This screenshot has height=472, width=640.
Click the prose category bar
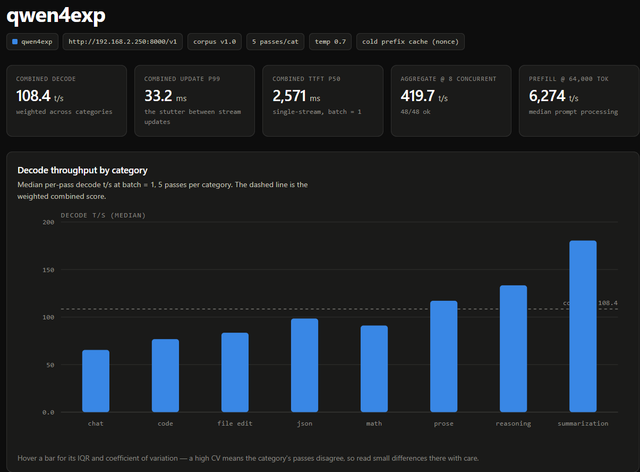pos(444,356)
